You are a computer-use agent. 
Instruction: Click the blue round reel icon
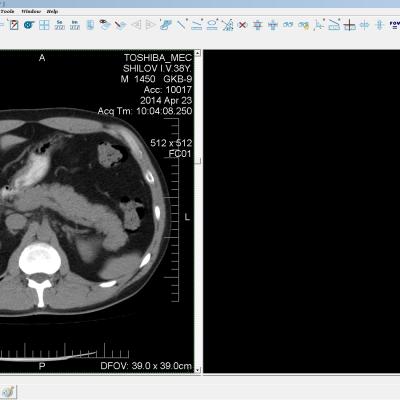[29, 25]
